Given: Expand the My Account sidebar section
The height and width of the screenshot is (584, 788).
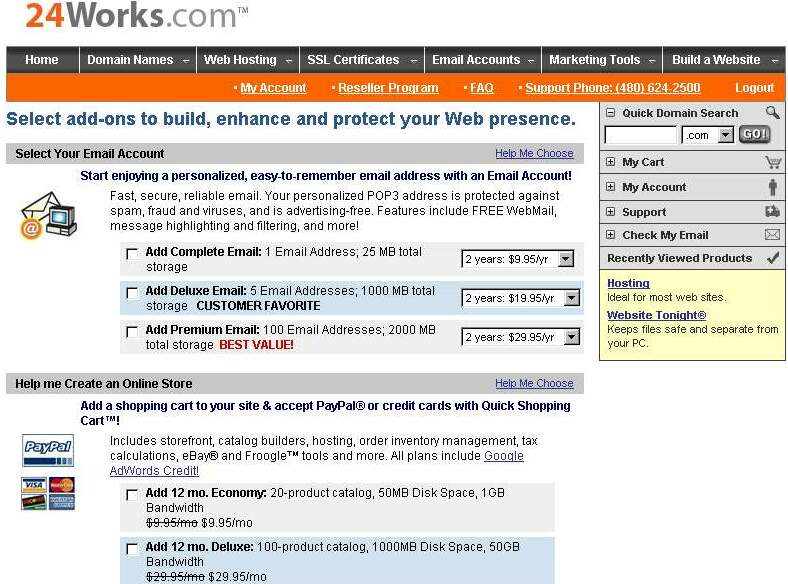Looking at the screenshot, I should point(610,186).
